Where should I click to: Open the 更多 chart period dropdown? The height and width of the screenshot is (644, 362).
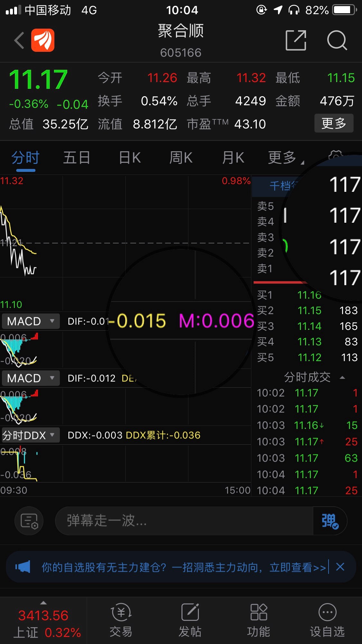point(286,158)
